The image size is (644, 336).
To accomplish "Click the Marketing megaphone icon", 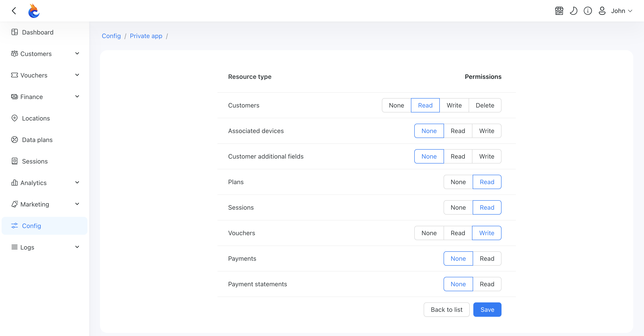I will [15, 204].
